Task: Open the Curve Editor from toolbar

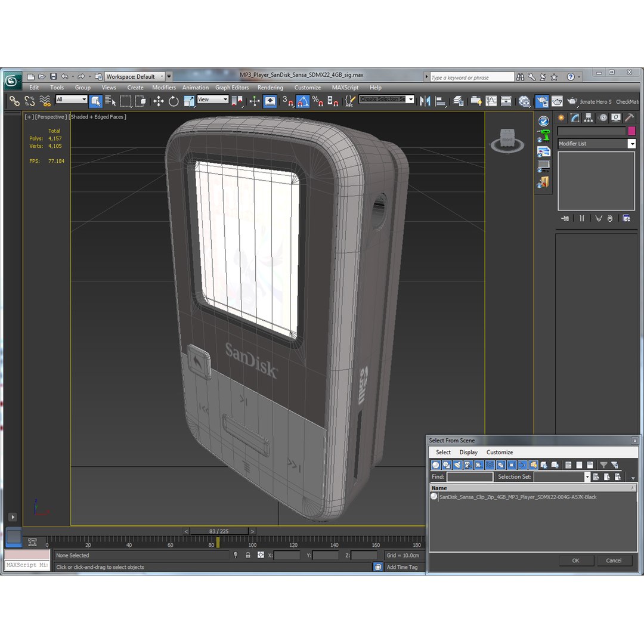Action: (491, 101)
